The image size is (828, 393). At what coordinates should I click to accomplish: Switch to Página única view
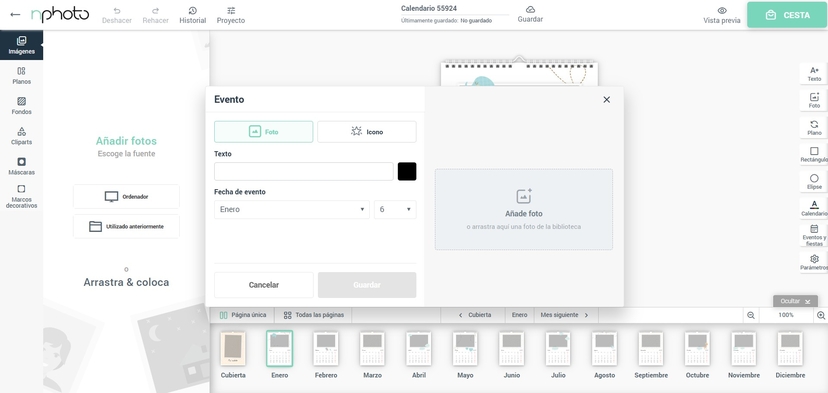(243, 315)
